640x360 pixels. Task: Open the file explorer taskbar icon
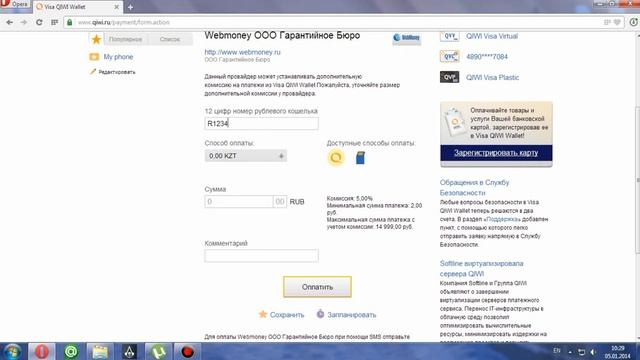click(100, 352)
